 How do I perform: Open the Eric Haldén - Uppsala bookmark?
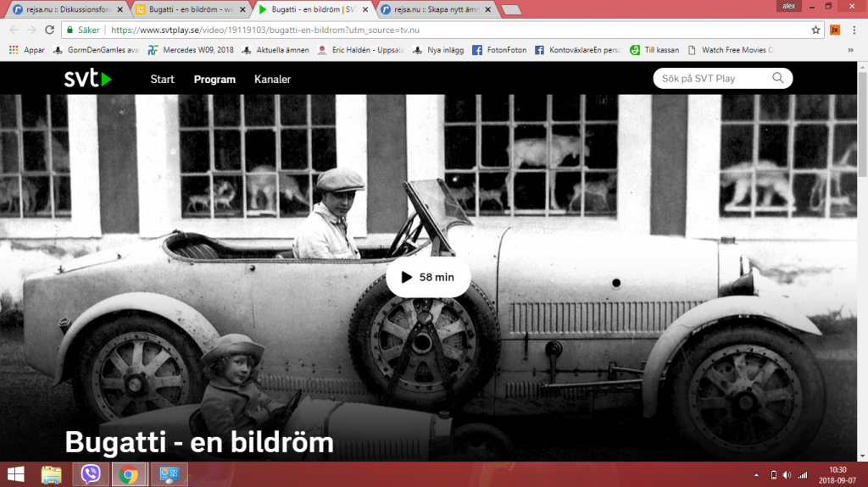[x=360, y=50]
